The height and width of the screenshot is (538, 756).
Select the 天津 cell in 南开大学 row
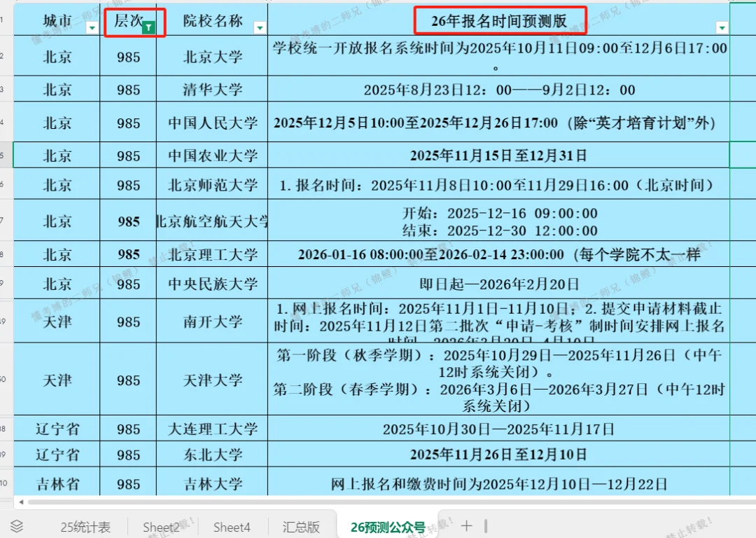[x=57, y=322]
